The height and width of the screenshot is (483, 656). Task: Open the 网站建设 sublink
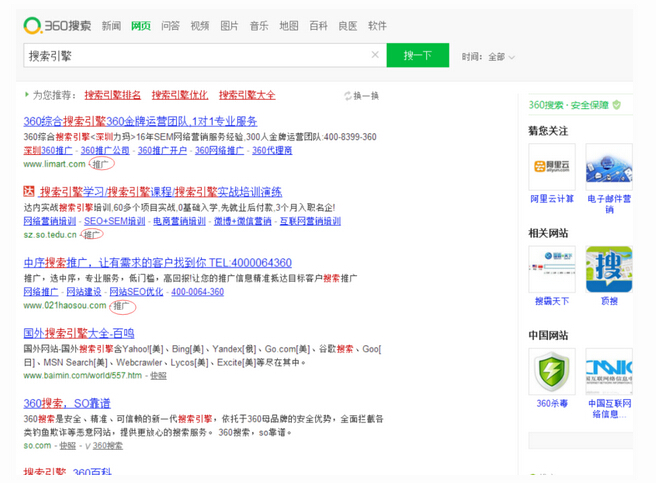coord(84,292)
